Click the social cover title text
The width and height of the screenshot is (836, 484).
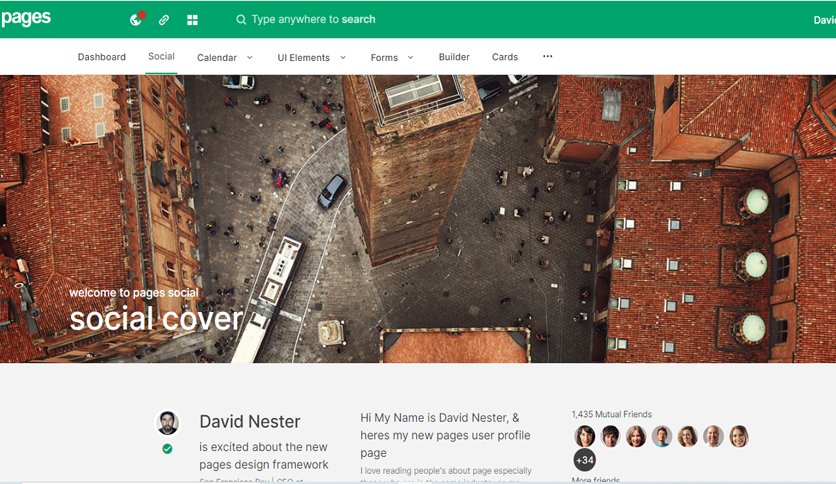tap(156, 319)
